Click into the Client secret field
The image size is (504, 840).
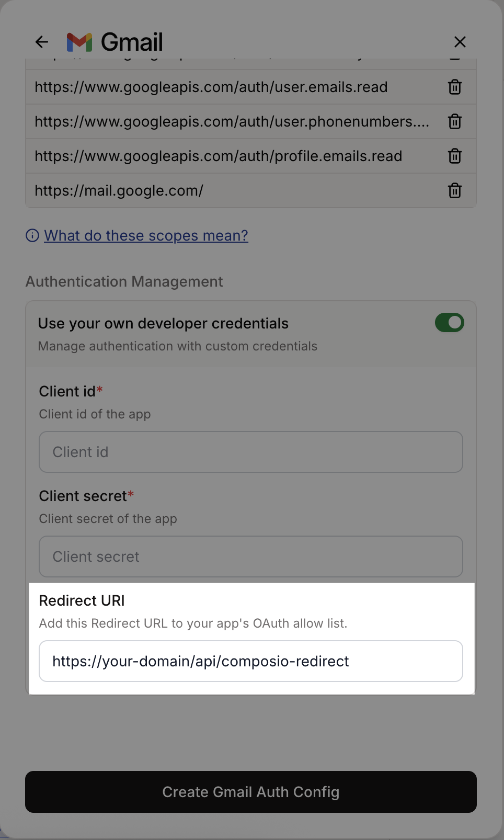251,557
